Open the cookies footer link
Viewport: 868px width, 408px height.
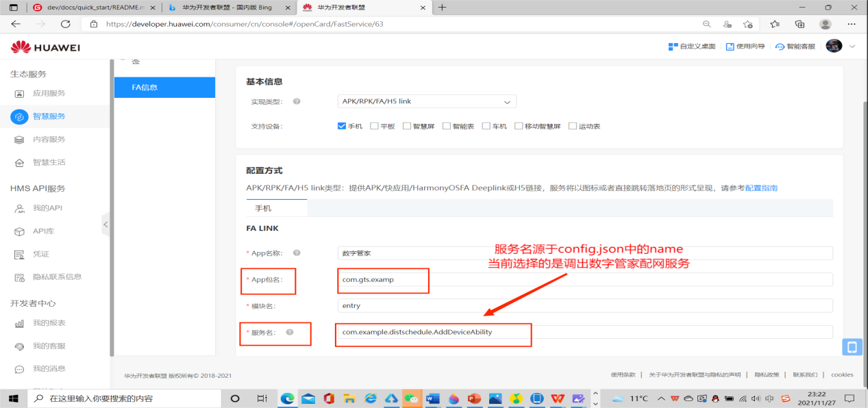pos(842,375)
